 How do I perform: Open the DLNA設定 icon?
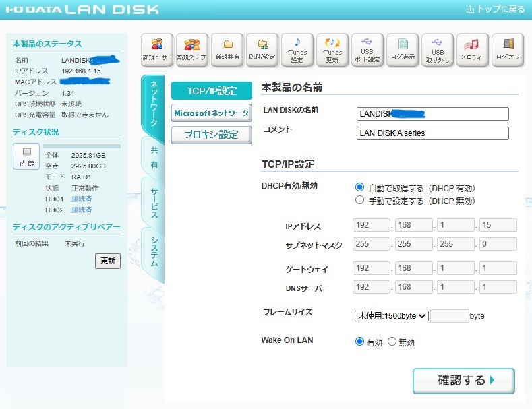click(262, 50)
